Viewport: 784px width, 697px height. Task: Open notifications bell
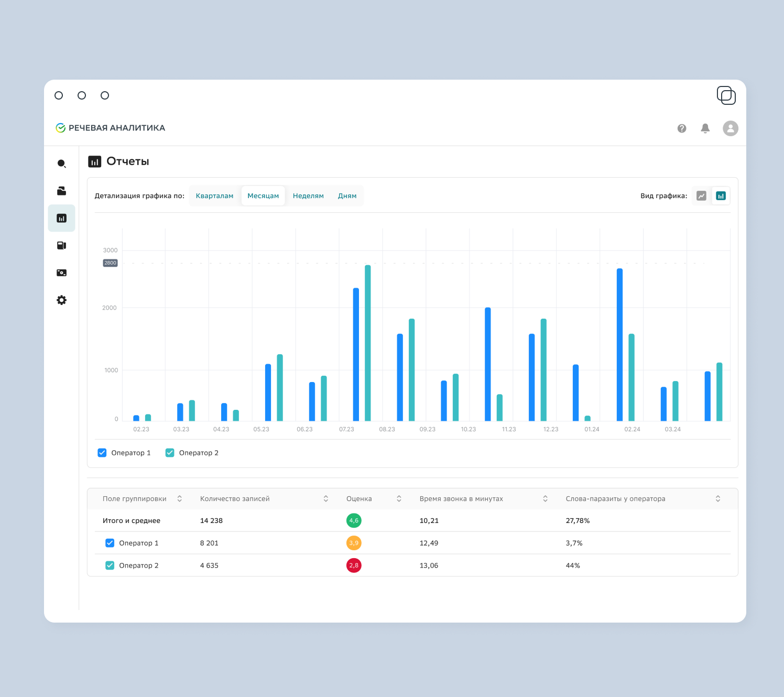point(705,128)
